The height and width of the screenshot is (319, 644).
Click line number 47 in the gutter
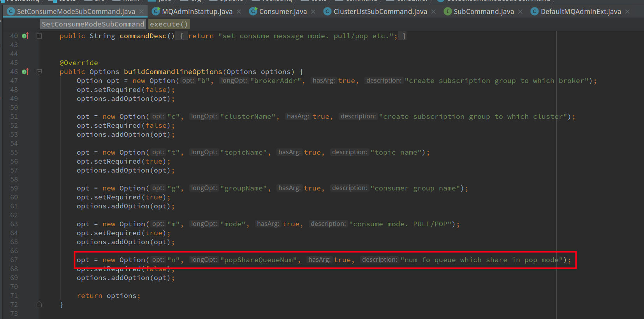[x=14, y=81]
